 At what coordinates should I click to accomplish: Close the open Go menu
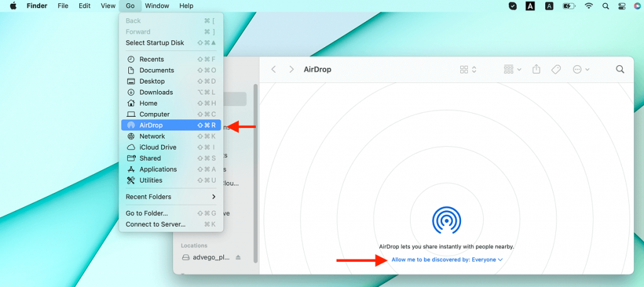click(130, 6)
